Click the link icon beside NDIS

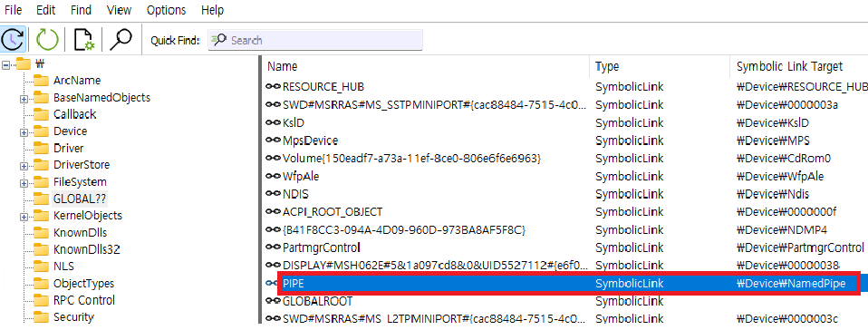273,193
